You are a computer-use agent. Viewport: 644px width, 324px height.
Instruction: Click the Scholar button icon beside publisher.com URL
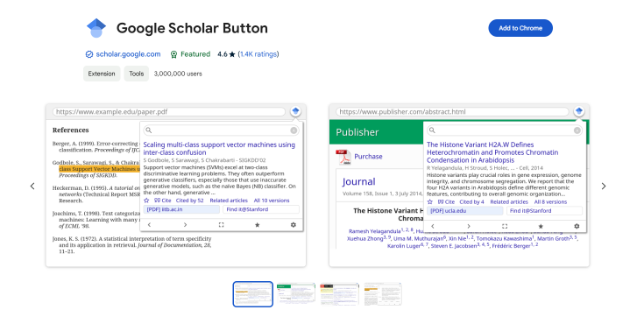click(x=579, y=111)
